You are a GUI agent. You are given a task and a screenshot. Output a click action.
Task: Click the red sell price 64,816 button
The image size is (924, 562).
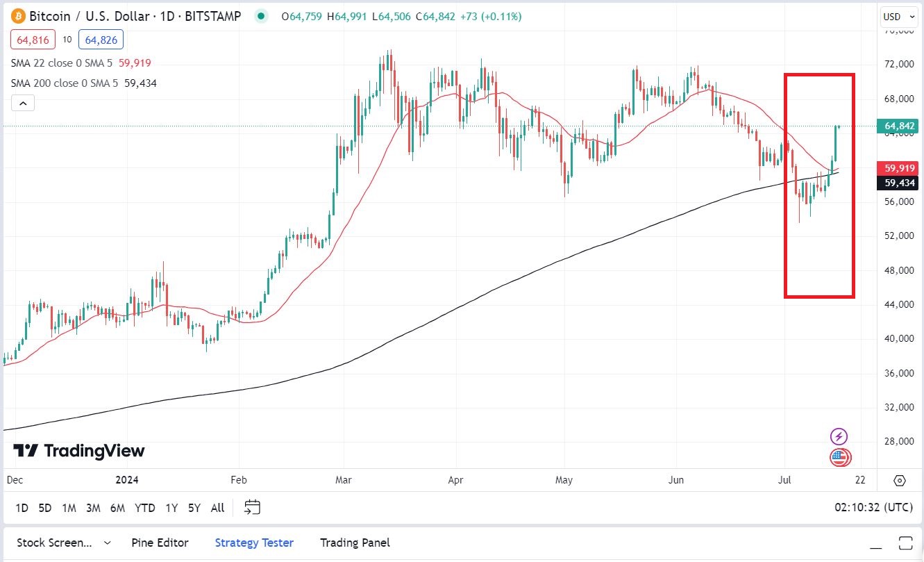33,40
